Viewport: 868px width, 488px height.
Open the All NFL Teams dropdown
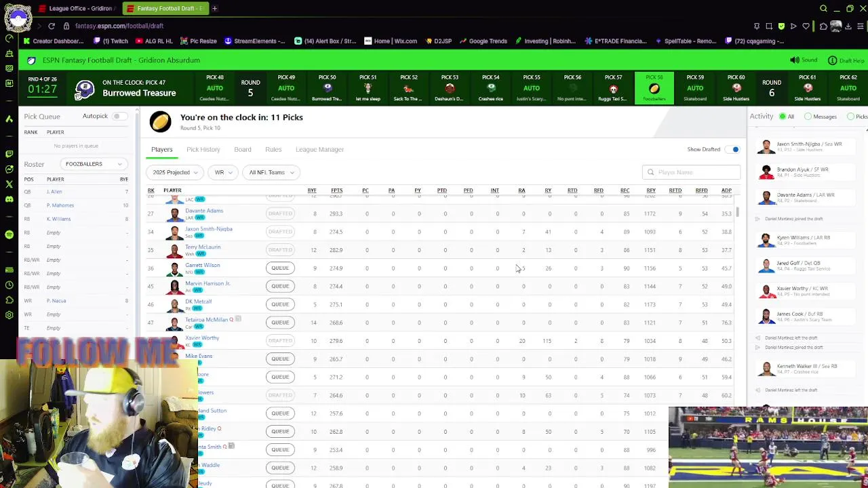271,172
